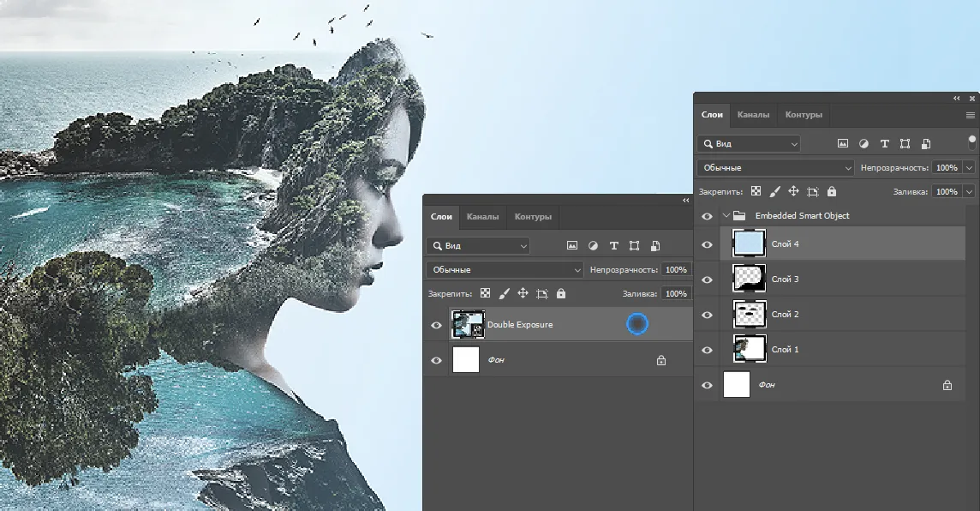Click lock position move icon in right panel

793,192
